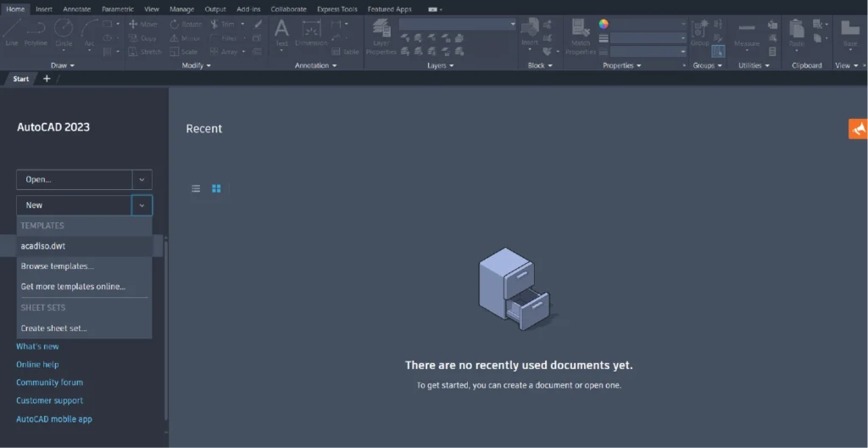Click the Base view icon
This screenshot has height=448, width=868.
click(x=849, y=33)
